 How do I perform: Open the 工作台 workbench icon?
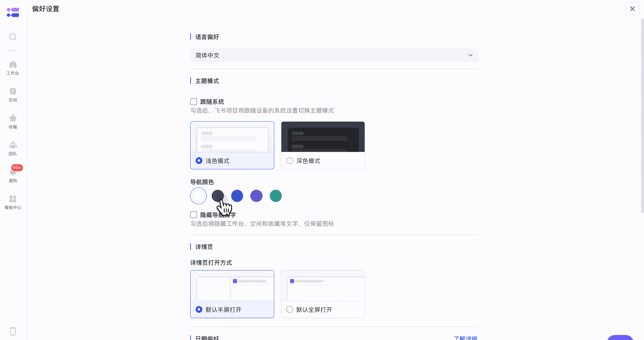pyautogui.click(x=13, y=65)
